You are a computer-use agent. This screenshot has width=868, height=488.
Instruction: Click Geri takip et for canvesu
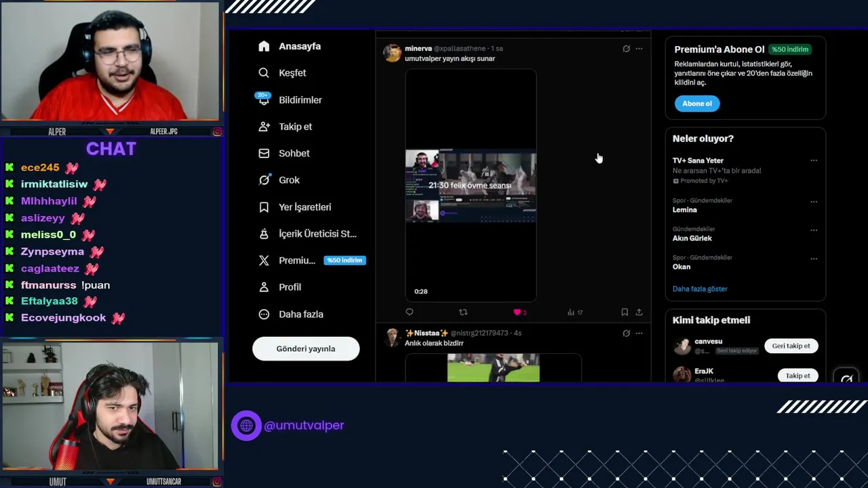pyautogui.click(x=791, y=346)
